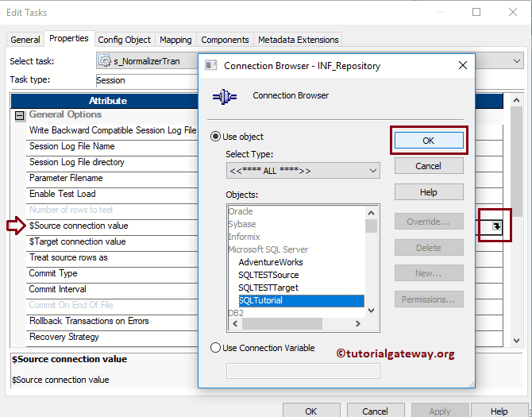532x417 pixels.
Task: Click Cancel in Connection Browser
Action: (429, 166)
